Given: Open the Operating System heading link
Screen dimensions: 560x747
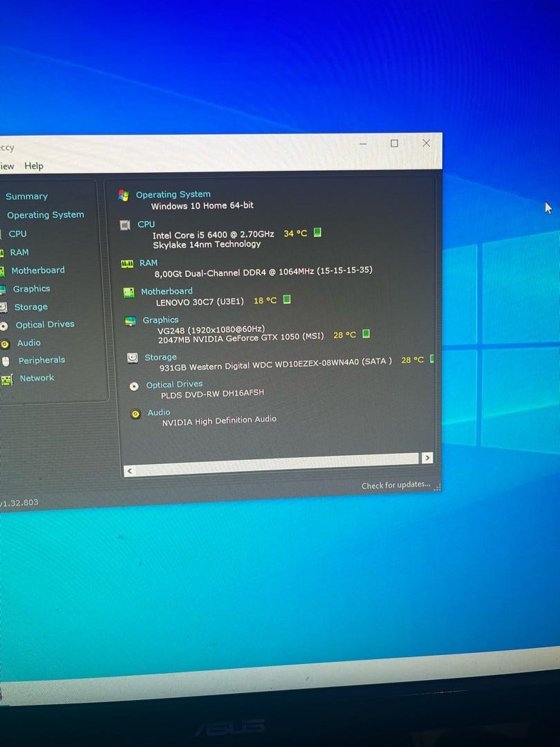Looking at the screenshot, I should click(174, 194).
